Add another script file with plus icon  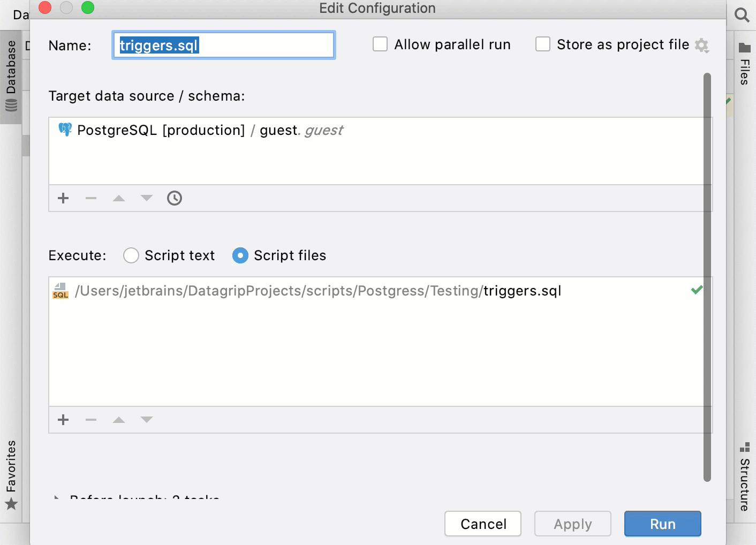click(63, 420)
